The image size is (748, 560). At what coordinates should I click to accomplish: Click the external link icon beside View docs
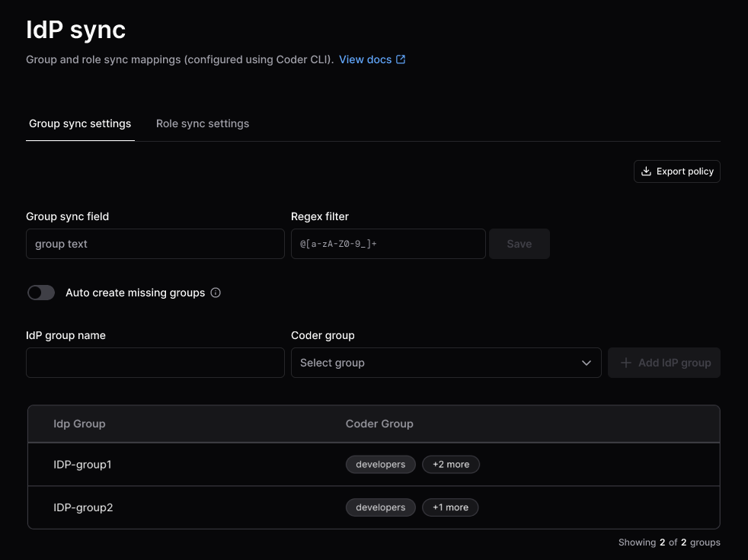[x=401, y=59]
